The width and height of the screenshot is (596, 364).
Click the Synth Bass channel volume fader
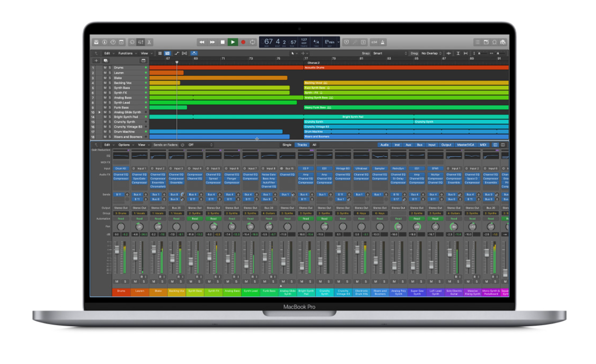[x=190, y=261]
